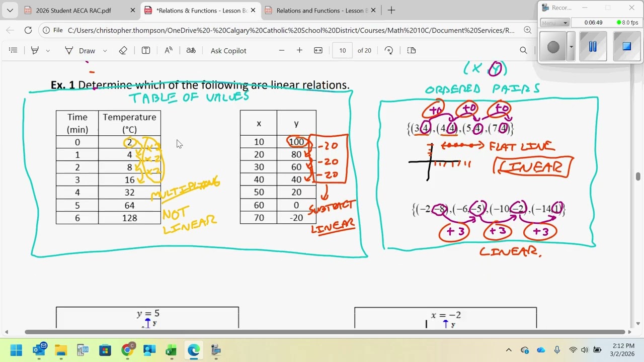Start Read aloud
The image size is (644, 362).
point(169,50)
